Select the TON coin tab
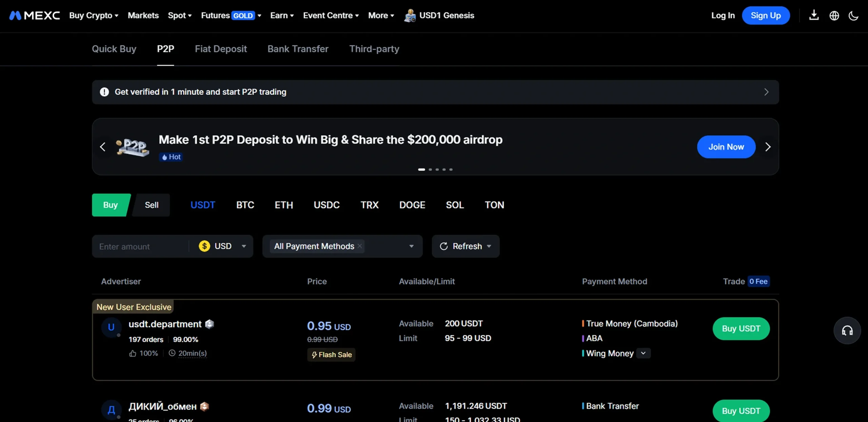The image size is (868, 422). [x=494, y=205]
